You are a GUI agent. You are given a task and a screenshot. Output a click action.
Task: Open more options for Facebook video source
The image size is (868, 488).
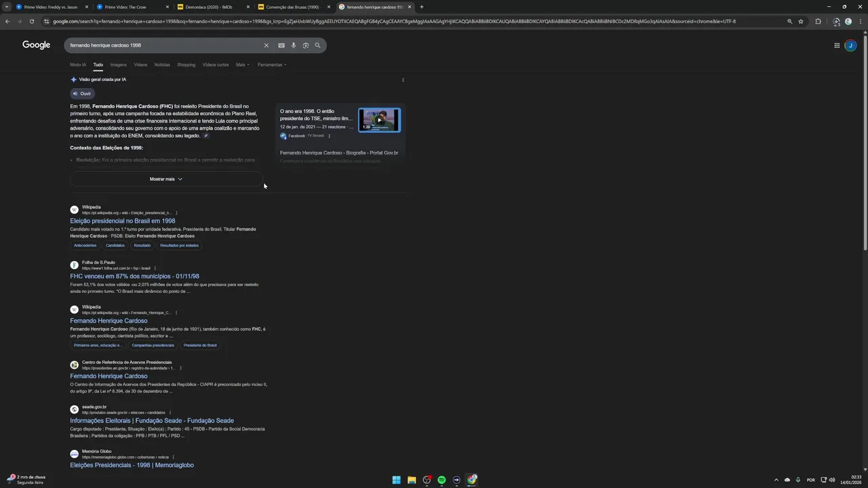pyautogui.click(x=330, y=136)
